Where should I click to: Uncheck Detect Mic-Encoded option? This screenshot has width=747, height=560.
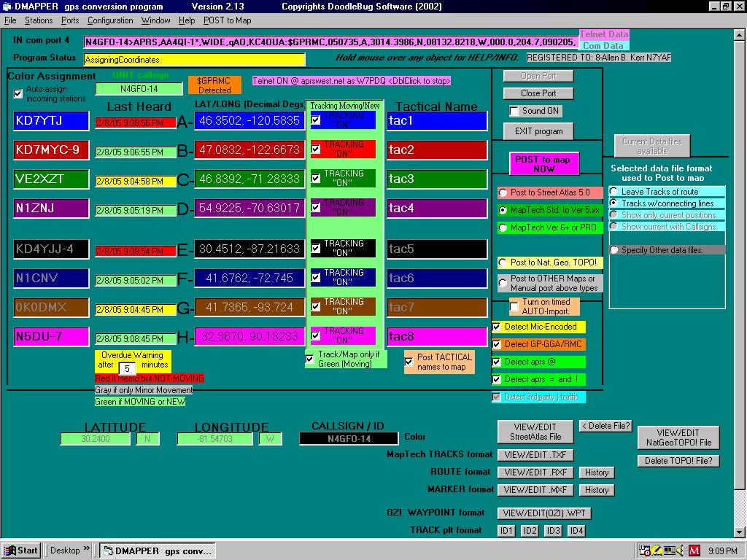(497, 327)
